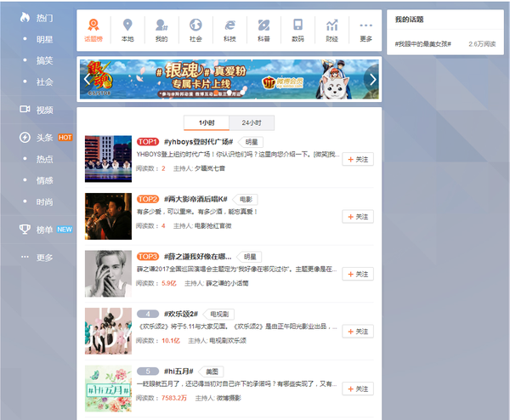This screenshot has width=510, height=420.
Task: Click 关注 button for #欢乐颂2# topic
Action: click(x=358, y=331)
